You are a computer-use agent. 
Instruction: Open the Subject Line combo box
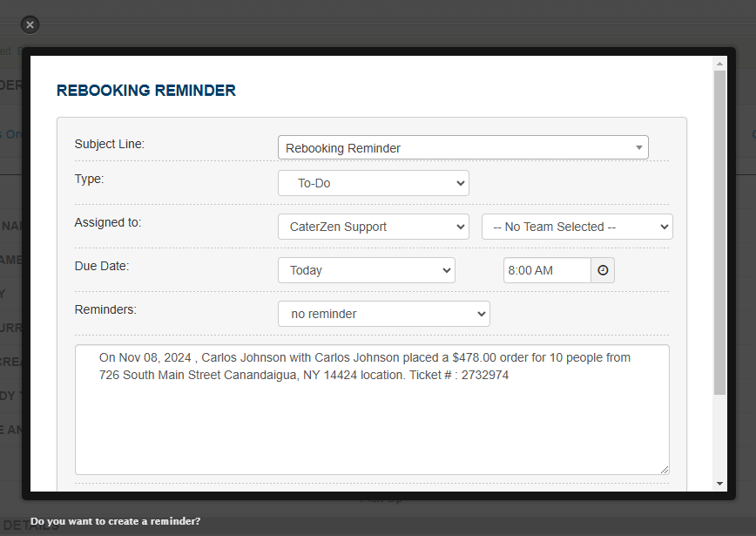pyautogui.click(x=462, y=147)
